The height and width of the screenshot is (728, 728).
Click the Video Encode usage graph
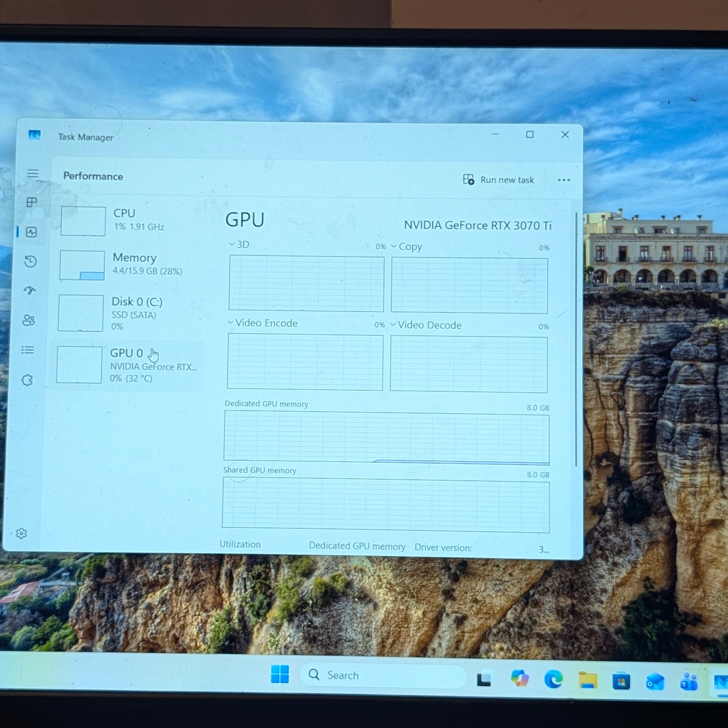point(305,362)
